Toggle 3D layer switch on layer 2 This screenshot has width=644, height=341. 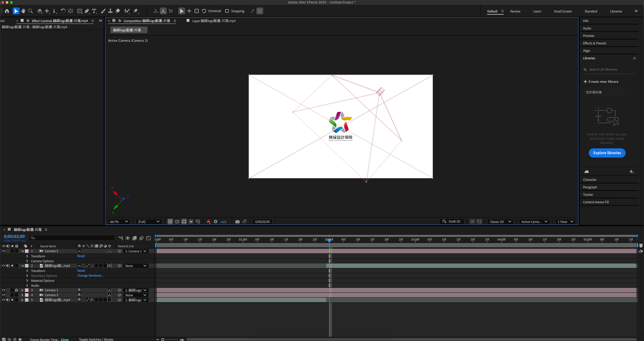109,266
